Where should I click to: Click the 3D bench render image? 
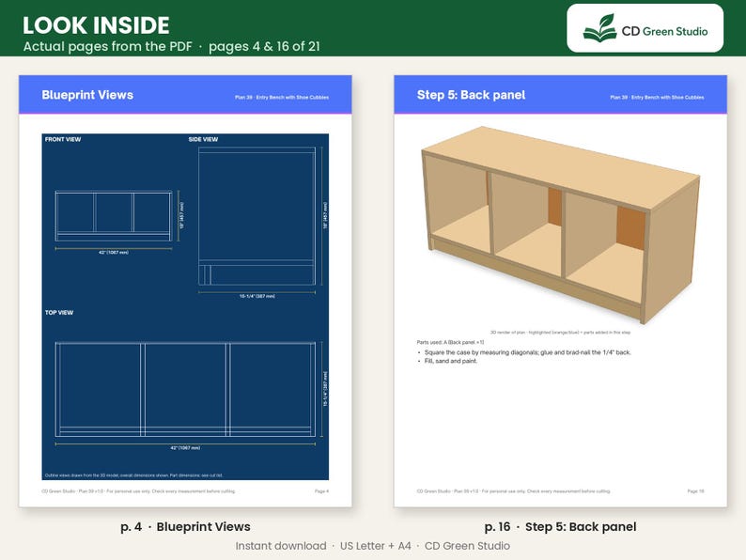[x=561, y=226]
